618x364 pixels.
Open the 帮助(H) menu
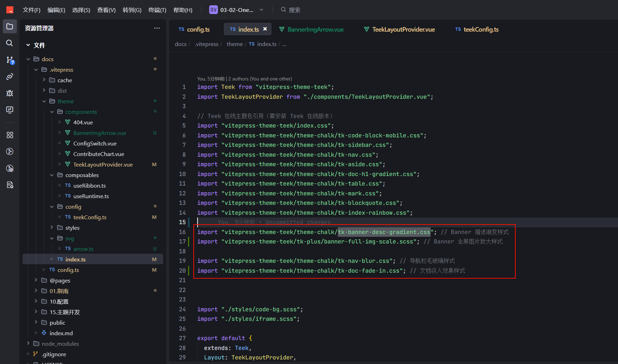click(183, 10)
